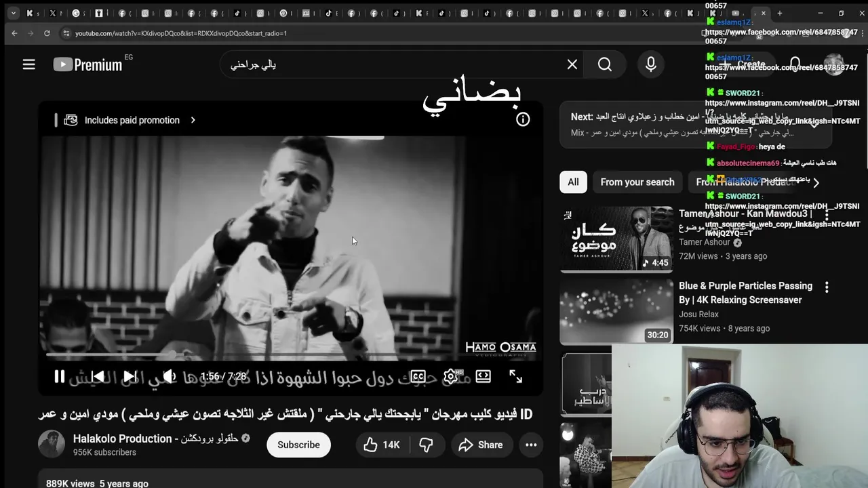Viewport: 868px width, 488px height.
Task: Click the 956K subscribers text
Action: coord(104,452)
